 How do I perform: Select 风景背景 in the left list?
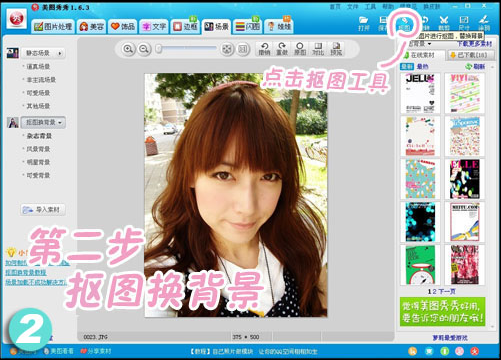pos(38,149)
